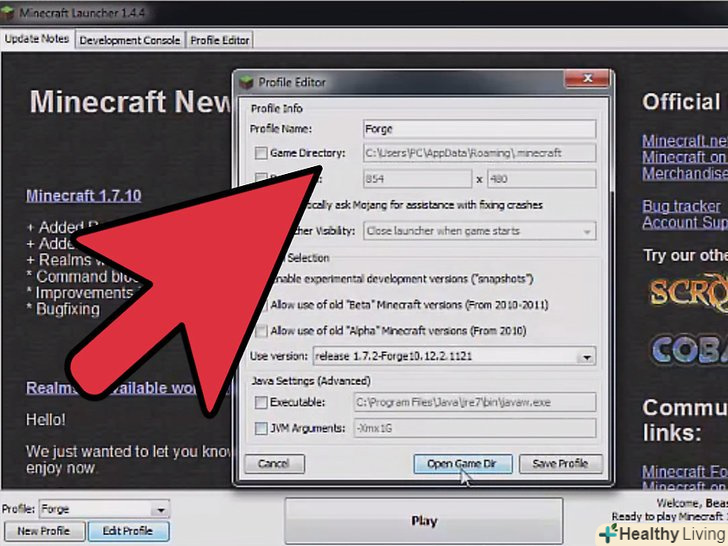728x546 pixels.
Task: Click the Game Directory path field
Action: 480,153
